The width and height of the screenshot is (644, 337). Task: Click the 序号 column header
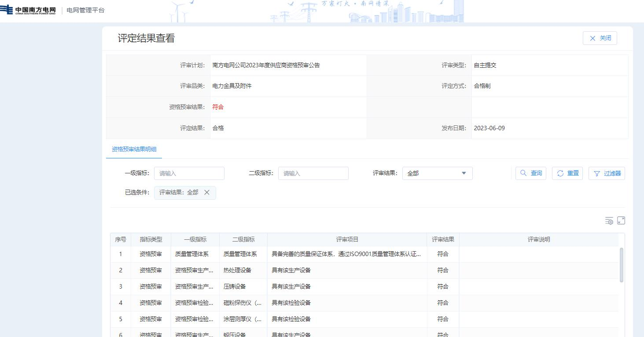coord(121,239)
